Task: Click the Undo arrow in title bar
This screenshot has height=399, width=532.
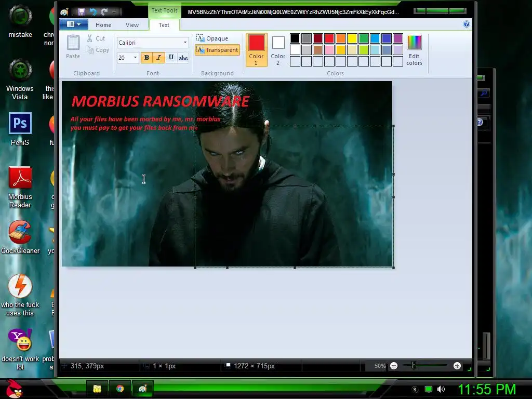Action: (92, 12)
